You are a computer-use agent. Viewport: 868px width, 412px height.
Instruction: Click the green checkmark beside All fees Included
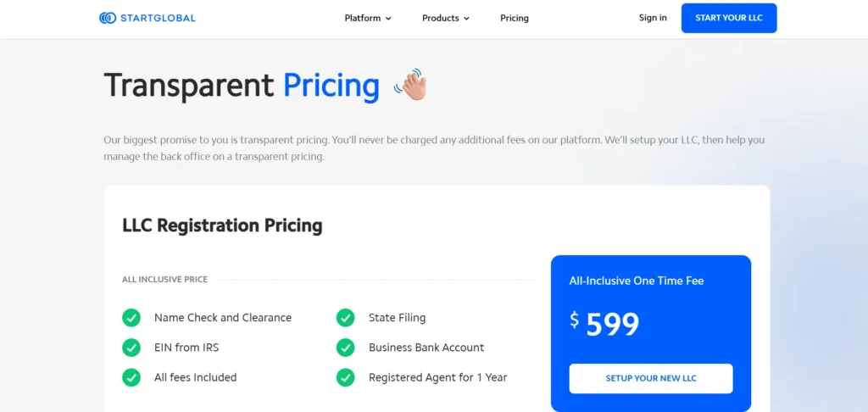point(131,378)
